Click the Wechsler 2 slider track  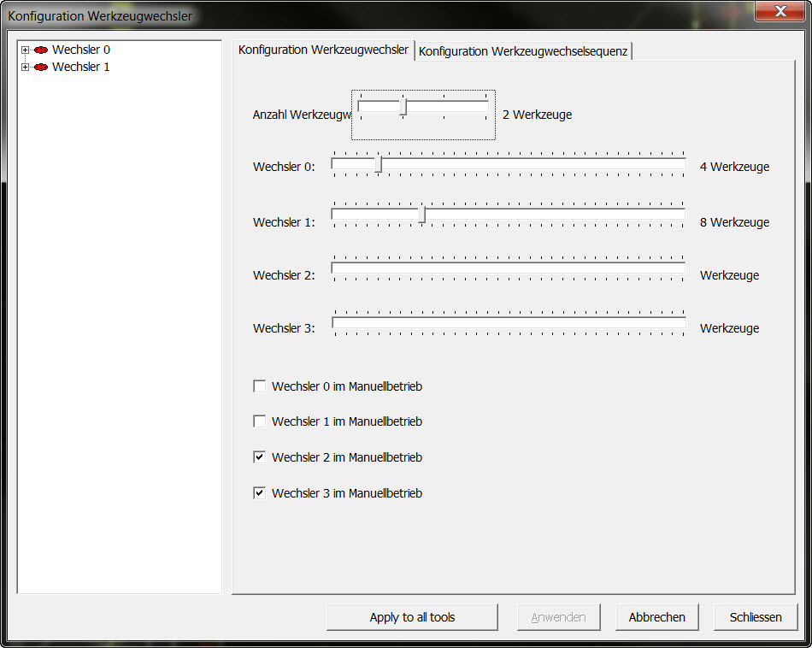pyautogui.click(x=508, y=268)
